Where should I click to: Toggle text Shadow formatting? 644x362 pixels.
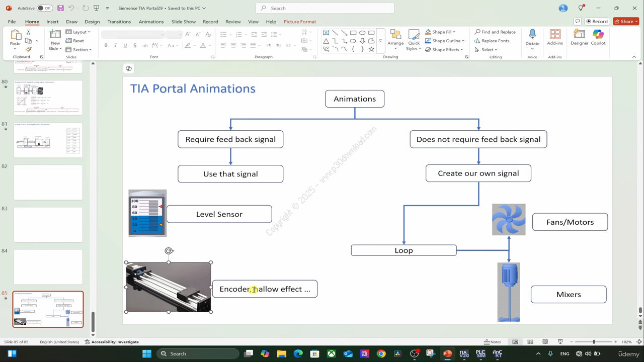click(x=135, y=45)
